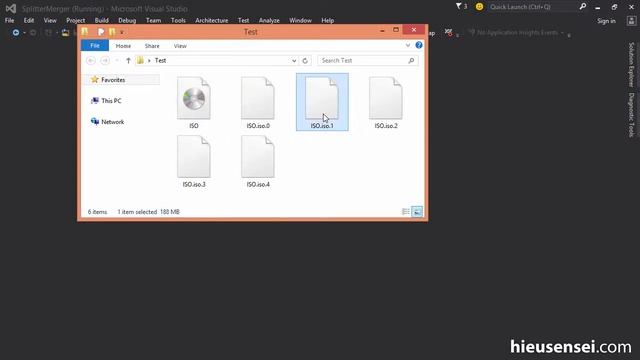Click Visual Studio navigate backward button

click(16, 32)
